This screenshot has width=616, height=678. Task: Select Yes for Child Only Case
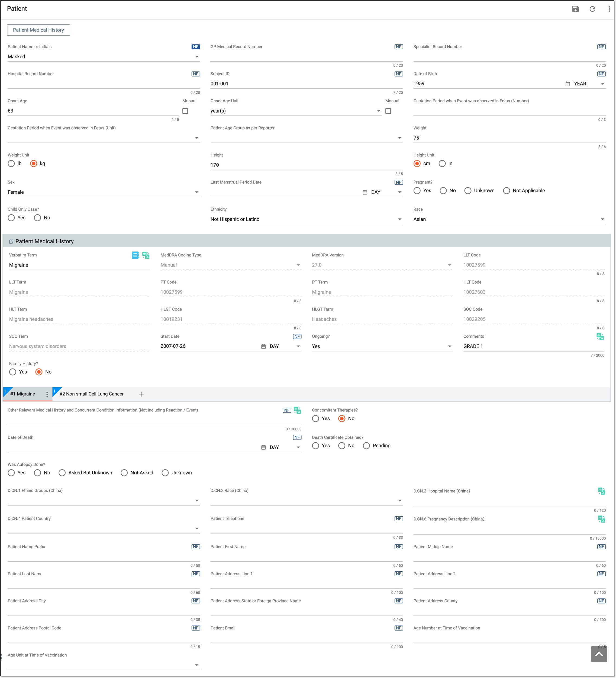click(11, 218)
